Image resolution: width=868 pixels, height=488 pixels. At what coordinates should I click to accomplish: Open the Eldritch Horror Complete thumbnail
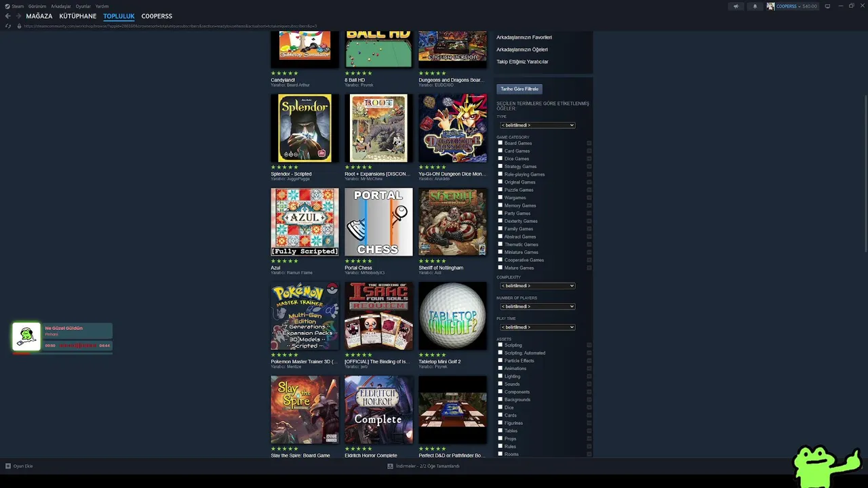point(378,409)
